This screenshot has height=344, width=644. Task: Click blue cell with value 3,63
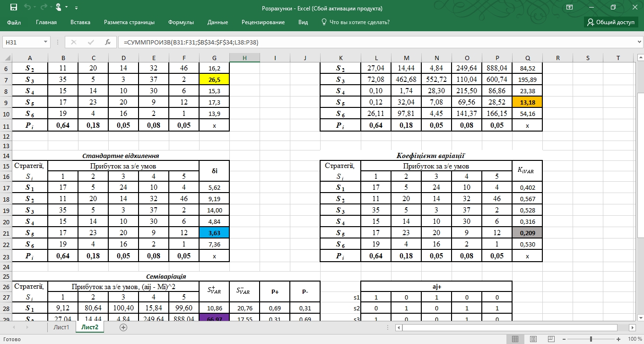coord(214,232)
